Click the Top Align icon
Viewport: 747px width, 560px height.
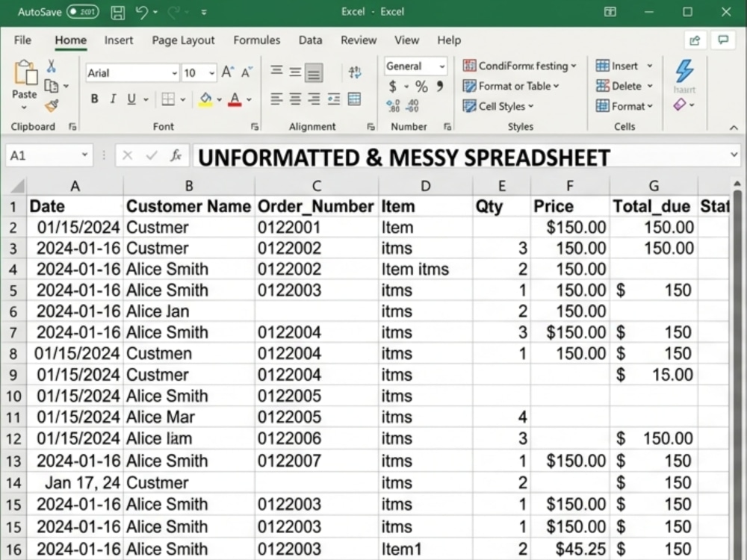click(276, 72)
